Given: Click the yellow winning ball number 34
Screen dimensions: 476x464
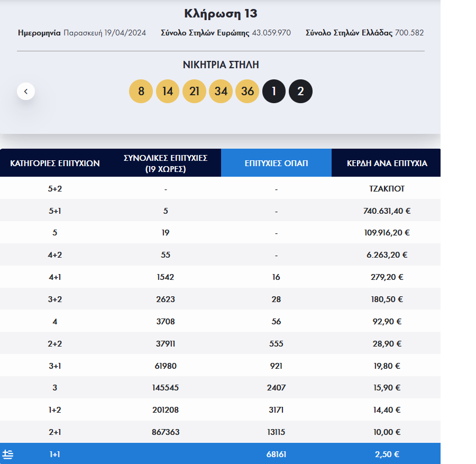Looking at the screenshot, I should pos(221,92).
